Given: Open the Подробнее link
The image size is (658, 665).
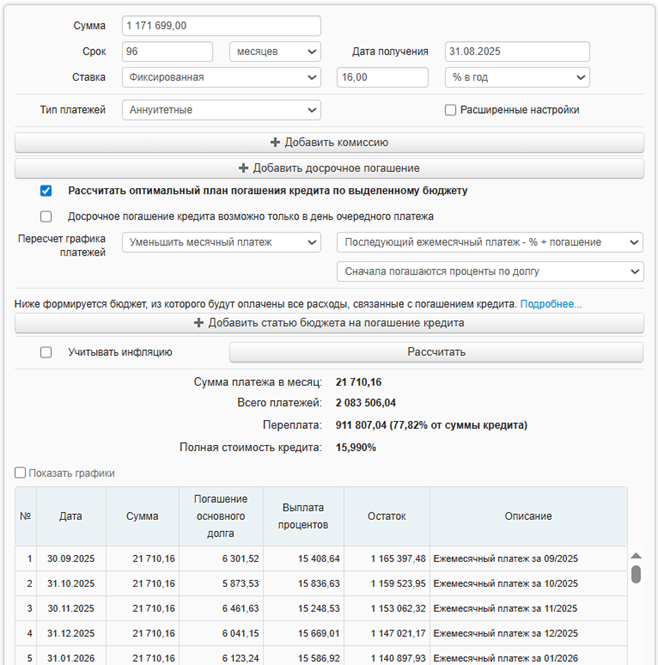Looking at the screenshot, I should point(550,303).
